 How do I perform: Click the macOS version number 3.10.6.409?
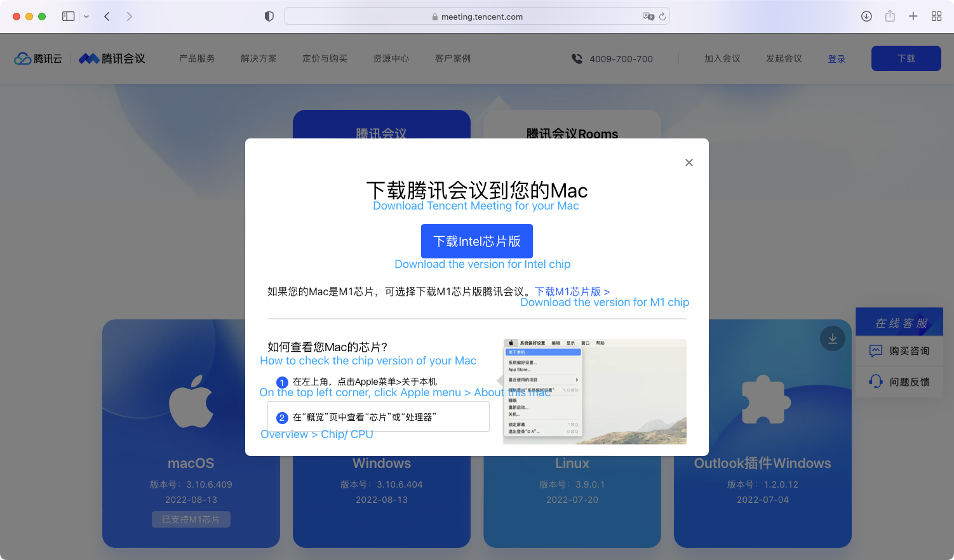[209, 484]
